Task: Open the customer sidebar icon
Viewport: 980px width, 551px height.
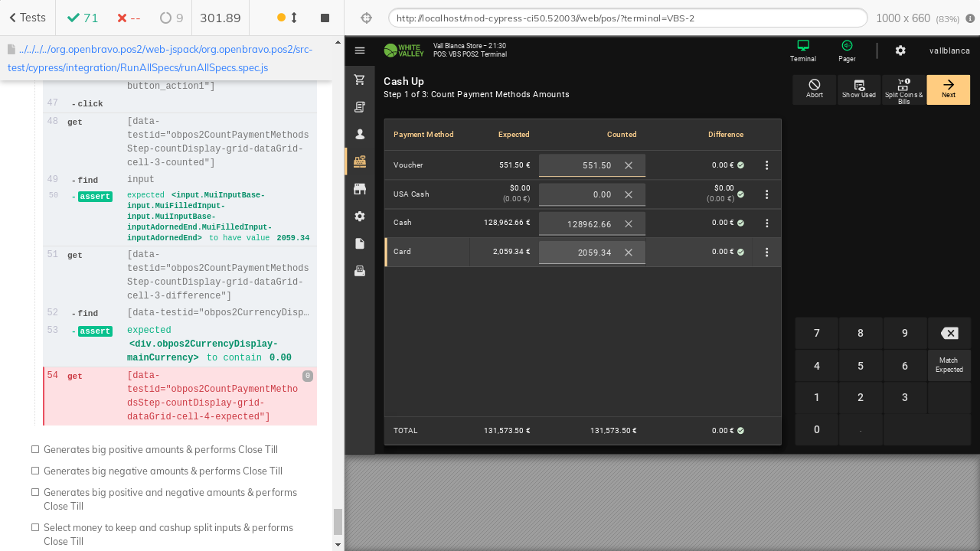Action: (x=360, y=134)
